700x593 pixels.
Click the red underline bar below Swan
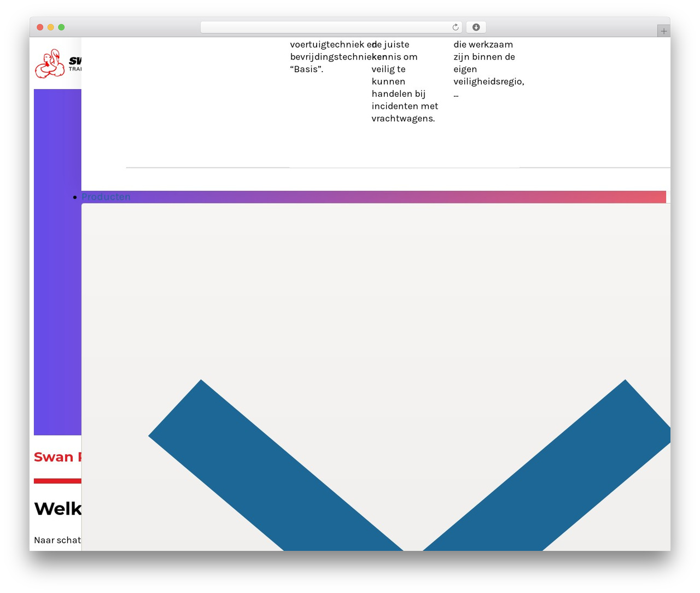(x=57, y=481)
